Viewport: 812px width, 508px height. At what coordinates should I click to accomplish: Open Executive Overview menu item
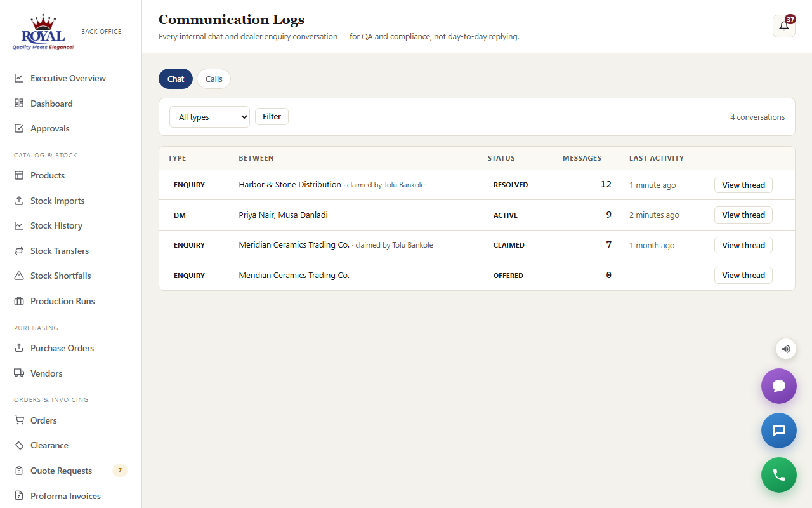(70, 78)
